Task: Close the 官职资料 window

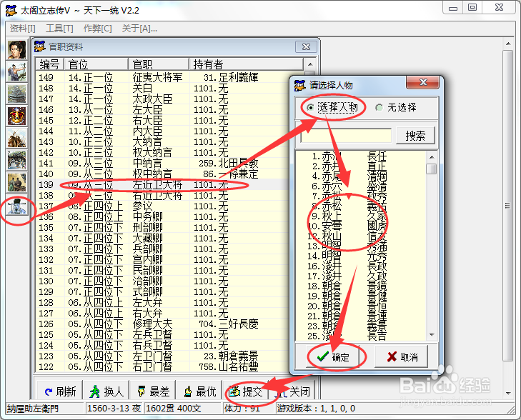Action: [306, 47]
